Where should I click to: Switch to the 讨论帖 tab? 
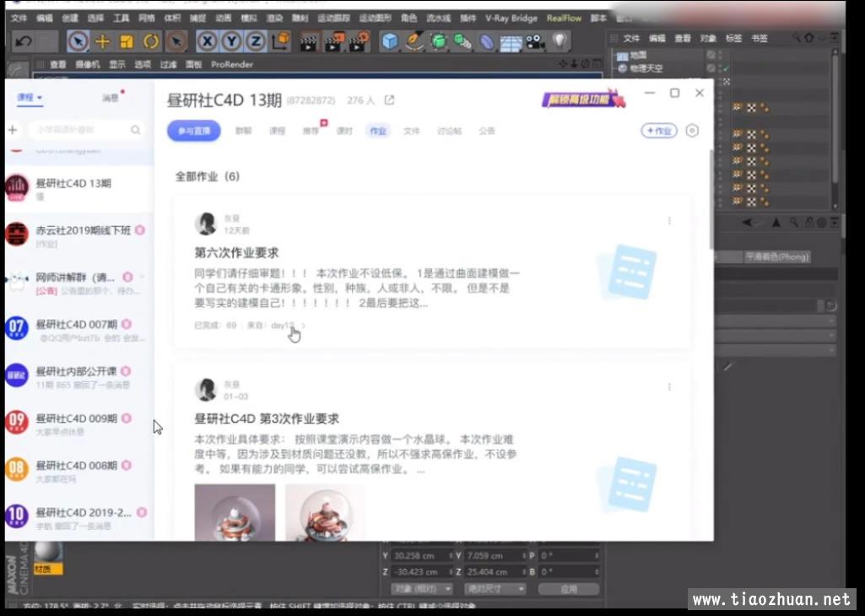pyautogui.click(x=449, y=131)
